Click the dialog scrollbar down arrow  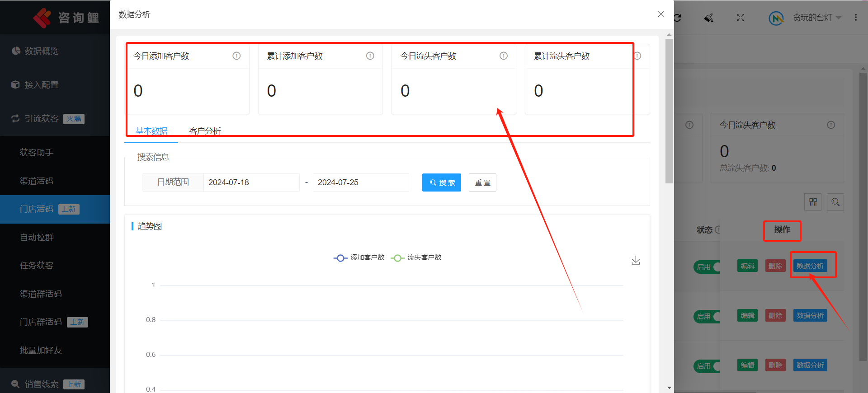[670, 388]
